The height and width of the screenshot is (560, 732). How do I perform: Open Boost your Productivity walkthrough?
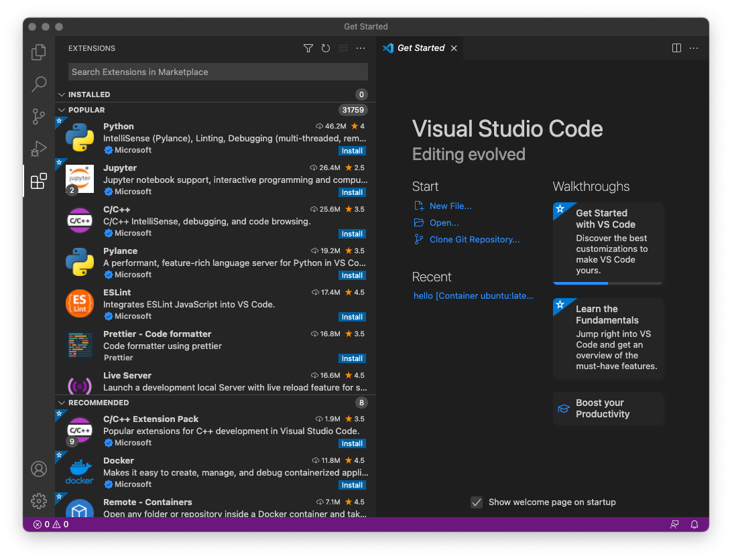click(608, 409)
